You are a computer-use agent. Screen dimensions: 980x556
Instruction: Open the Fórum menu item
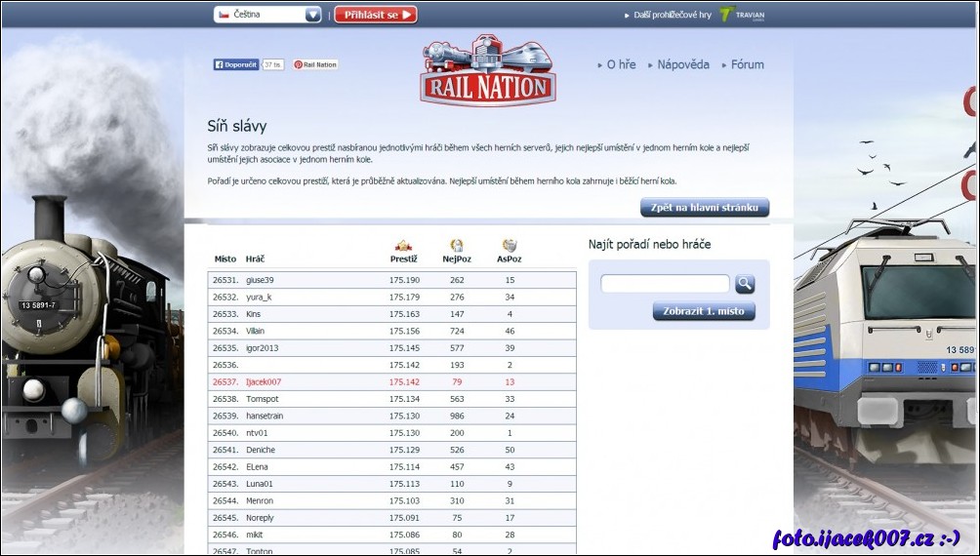(747, 64)
